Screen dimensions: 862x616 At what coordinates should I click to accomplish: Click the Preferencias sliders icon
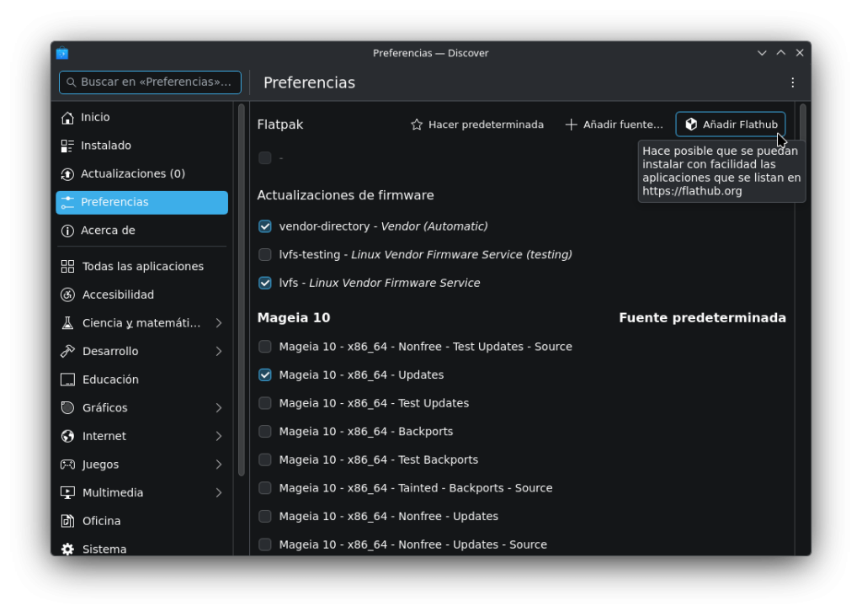(x=67, y=202)
